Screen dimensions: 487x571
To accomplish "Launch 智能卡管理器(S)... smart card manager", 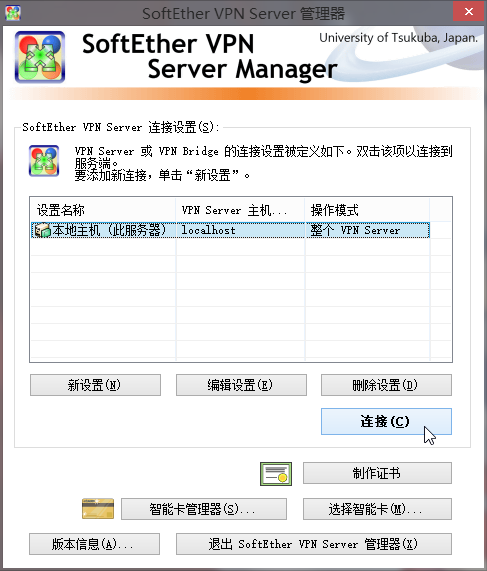I will click(x=204, y=509).
